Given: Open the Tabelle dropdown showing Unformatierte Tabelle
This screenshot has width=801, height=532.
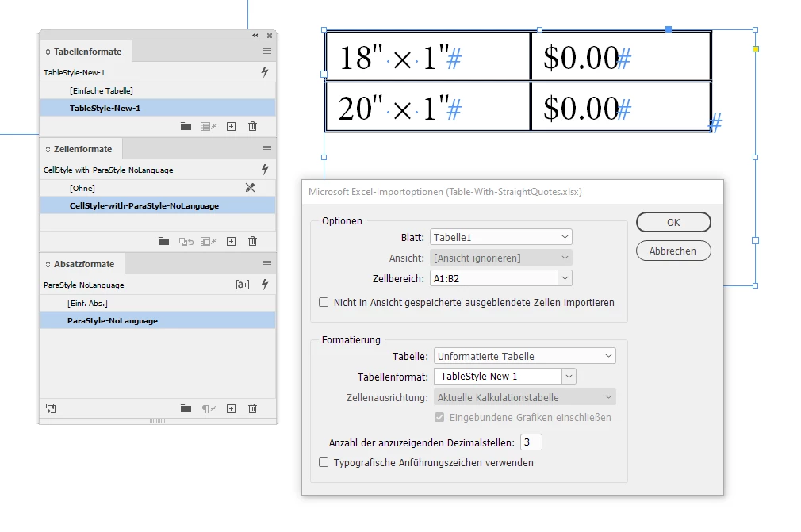Looking at the screenshot, I should tap(525, 356).
